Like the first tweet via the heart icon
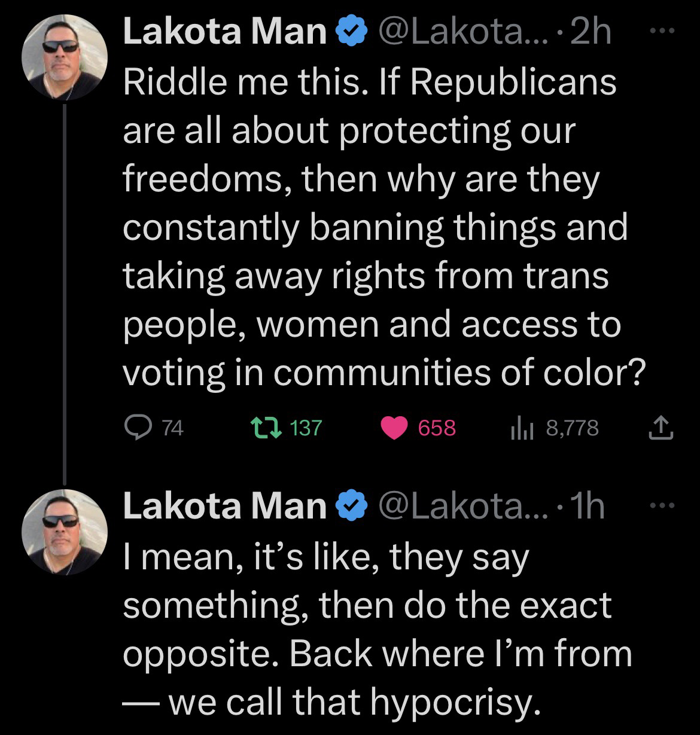700x735 pixels. (x=394, y=428)
